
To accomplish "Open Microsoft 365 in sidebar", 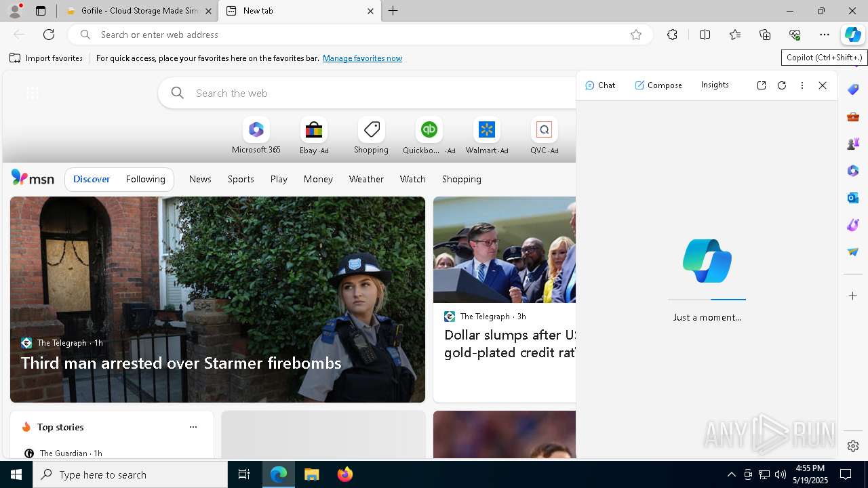I will (x=853, y=171).
